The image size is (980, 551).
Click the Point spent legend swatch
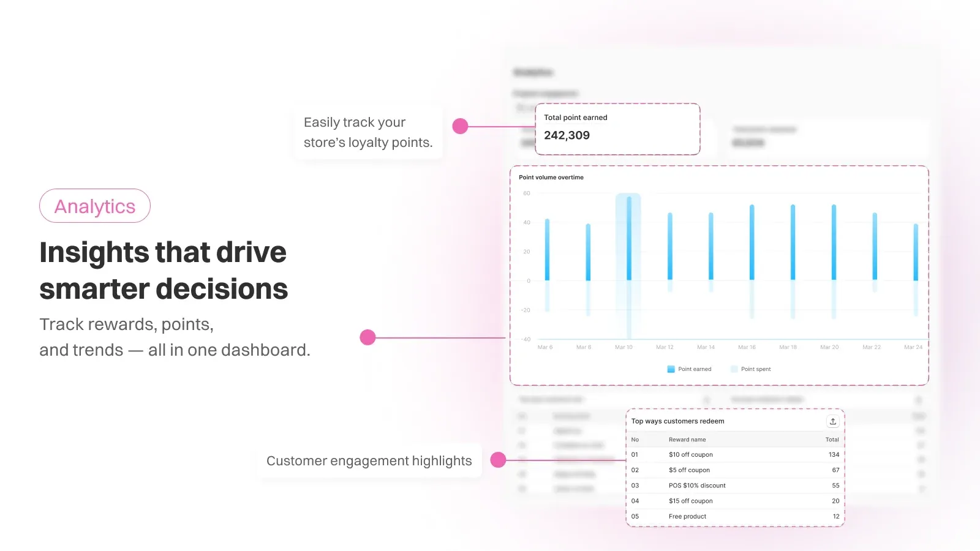(x=734, y=369)
